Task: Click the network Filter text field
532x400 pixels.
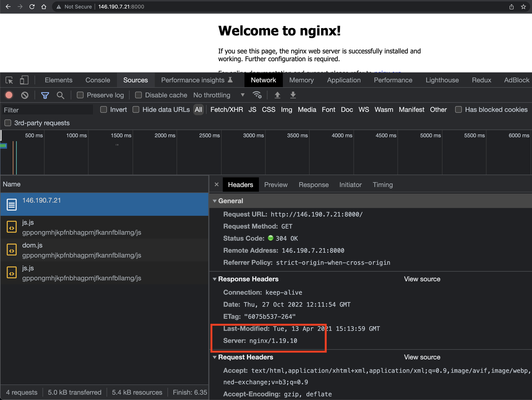Action: pos(48,110)
